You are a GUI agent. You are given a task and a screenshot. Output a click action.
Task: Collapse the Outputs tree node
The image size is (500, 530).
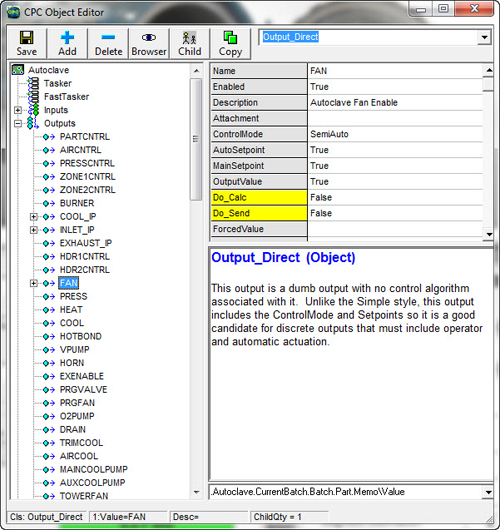click(x=18, y=123)
